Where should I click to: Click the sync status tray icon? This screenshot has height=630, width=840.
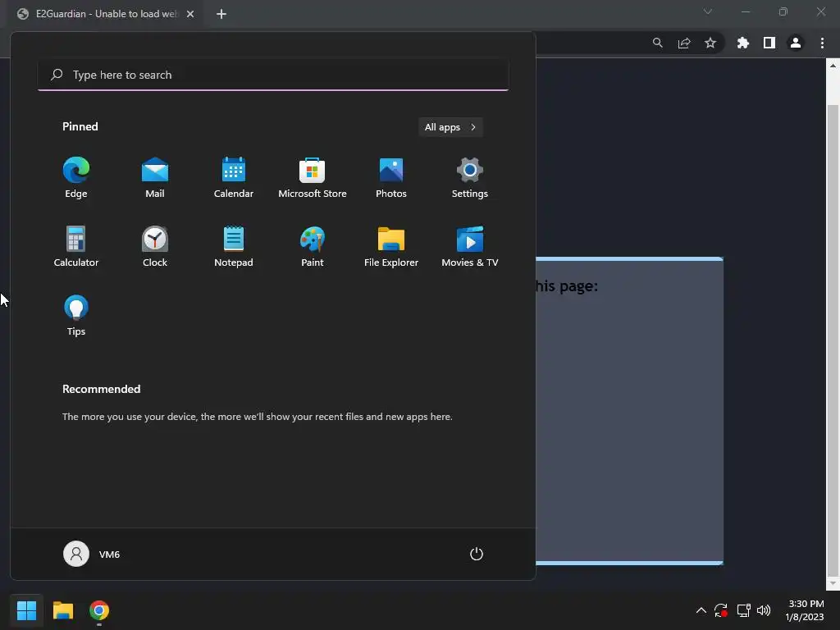click(x=721, y=610)
